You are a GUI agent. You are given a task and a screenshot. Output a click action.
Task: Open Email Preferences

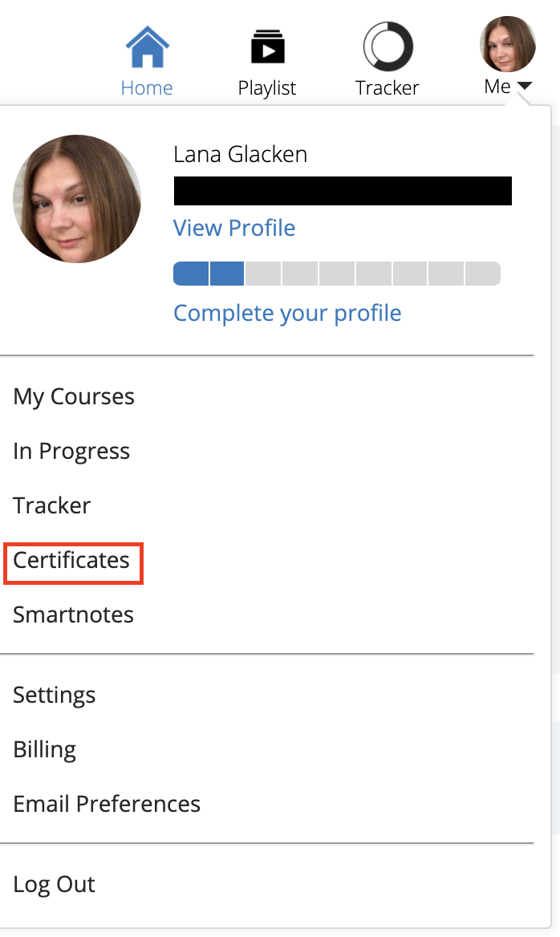(x=107, y=804)
